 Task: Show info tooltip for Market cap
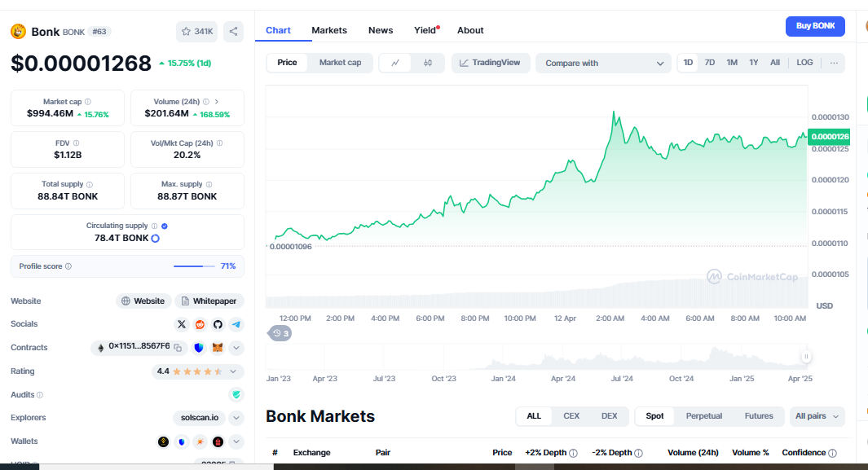[x=88, y=102]
